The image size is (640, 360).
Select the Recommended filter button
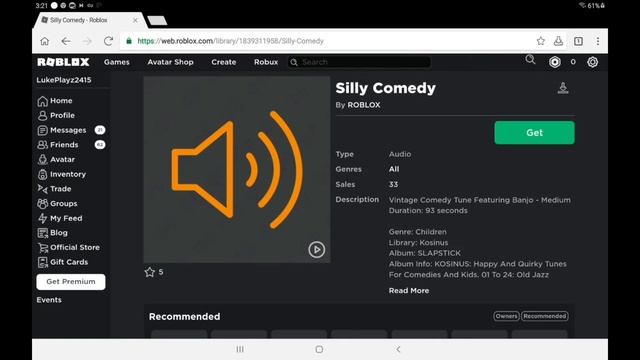point(545,316)
